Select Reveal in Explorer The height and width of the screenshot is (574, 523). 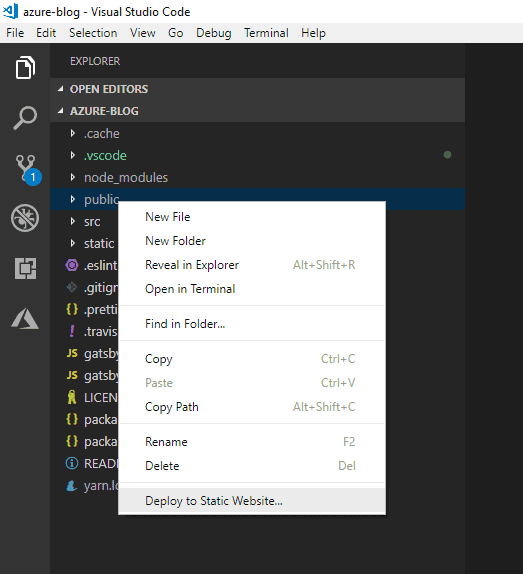252,265
